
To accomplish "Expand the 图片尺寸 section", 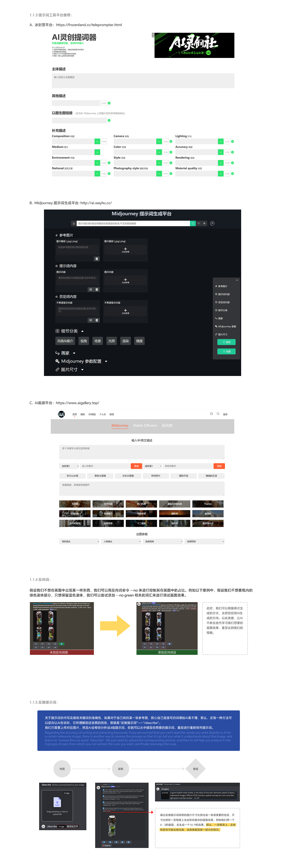I will 82,370.
